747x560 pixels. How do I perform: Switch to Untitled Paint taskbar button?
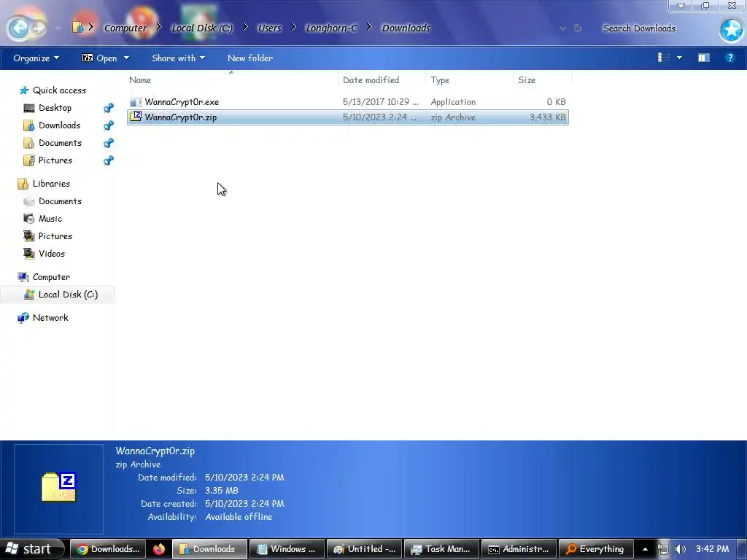pyautogui.click(x=365, y=549)
